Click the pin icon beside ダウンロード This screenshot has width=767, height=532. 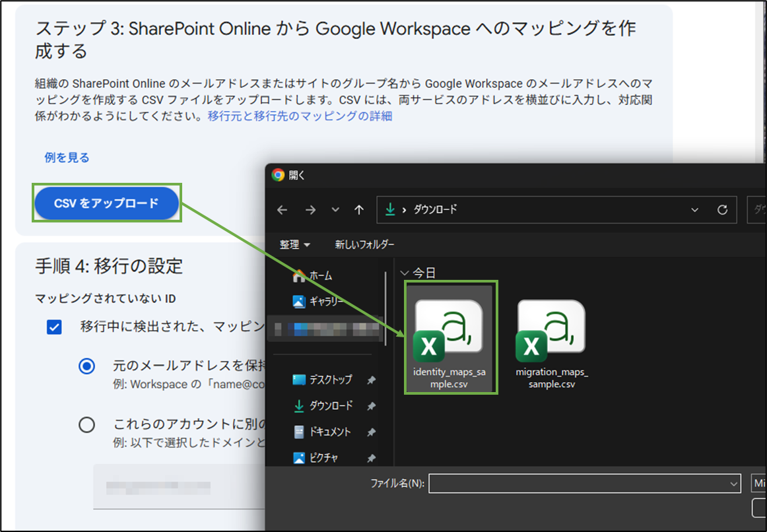(371, 406)
